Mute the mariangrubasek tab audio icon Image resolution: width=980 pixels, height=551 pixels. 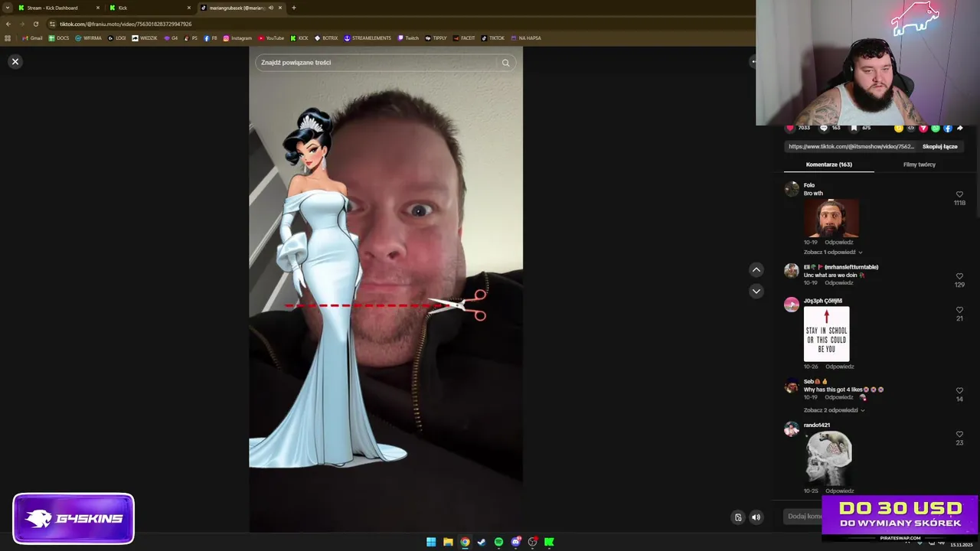pyautogui.click(x=270, y=8)
